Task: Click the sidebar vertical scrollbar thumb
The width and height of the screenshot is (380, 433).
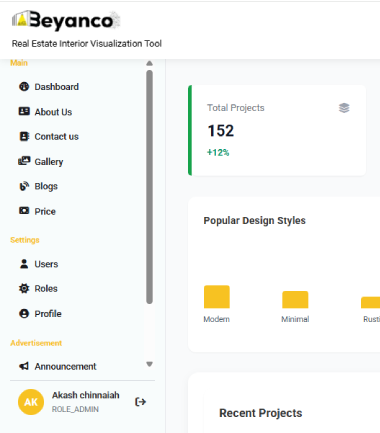Action: (149, 187)
